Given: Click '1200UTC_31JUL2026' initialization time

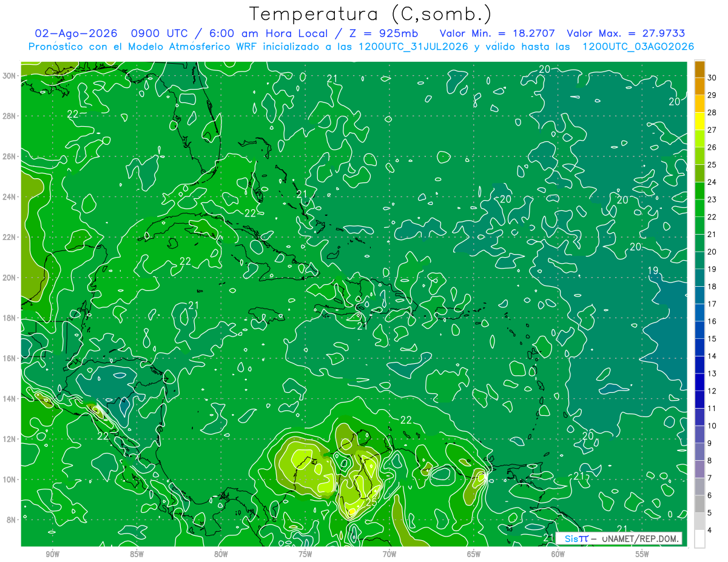Looking at the screenshot, I should (413, 47).
